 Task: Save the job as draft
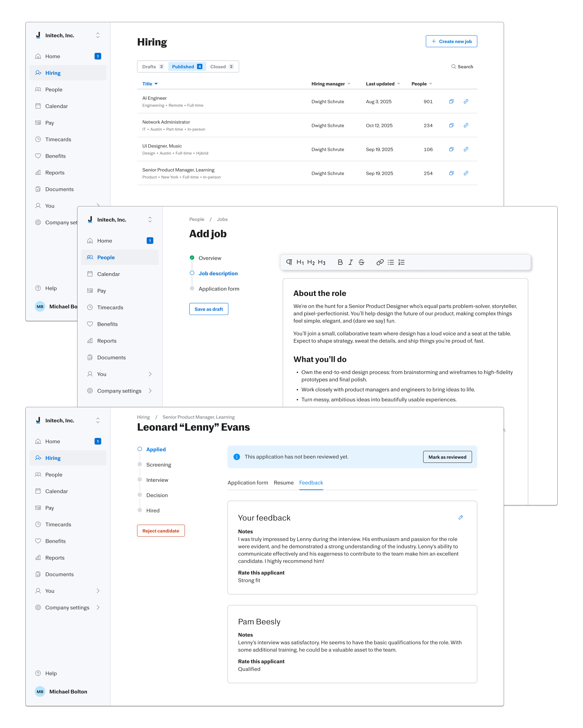point(209,309)
